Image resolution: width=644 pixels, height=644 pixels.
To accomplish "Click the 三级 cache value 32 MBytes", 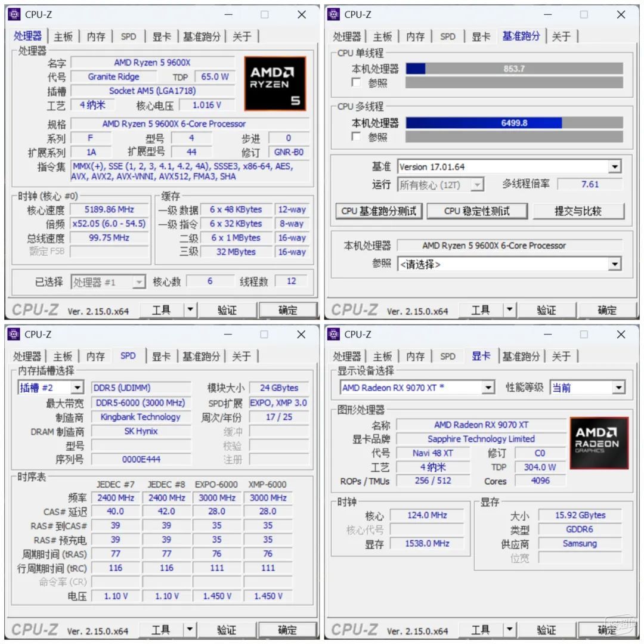I will (x=236, y=252).
